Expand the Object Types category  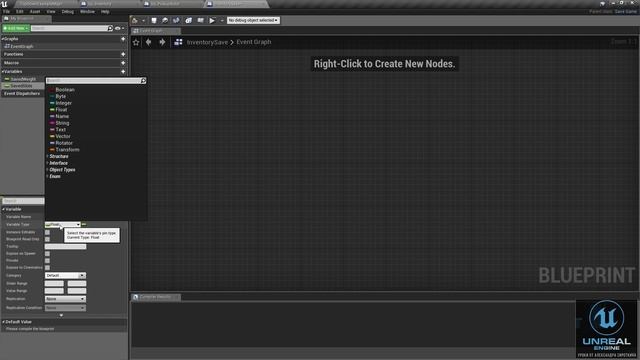tap(62, 170)
